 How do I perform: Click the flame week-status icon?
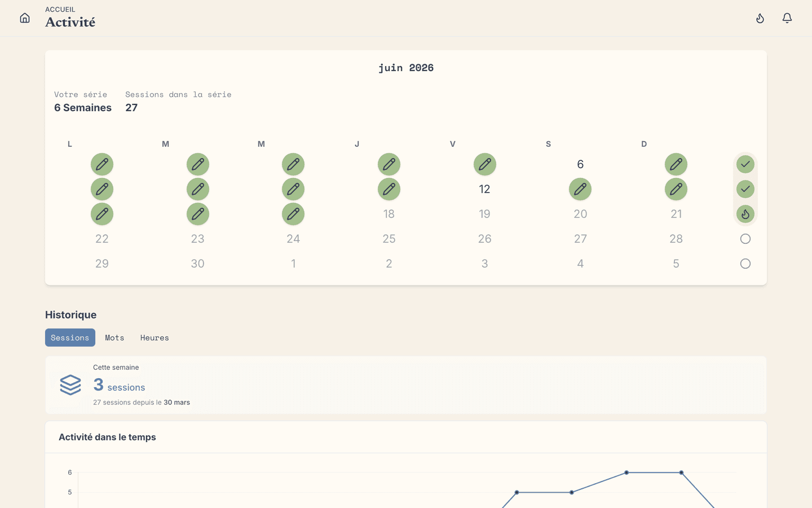coord(745,214)
